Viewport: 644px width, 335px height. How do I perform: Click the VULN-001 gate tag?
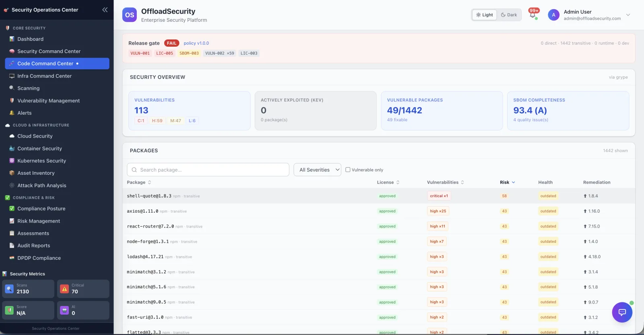tap(140, 53)
